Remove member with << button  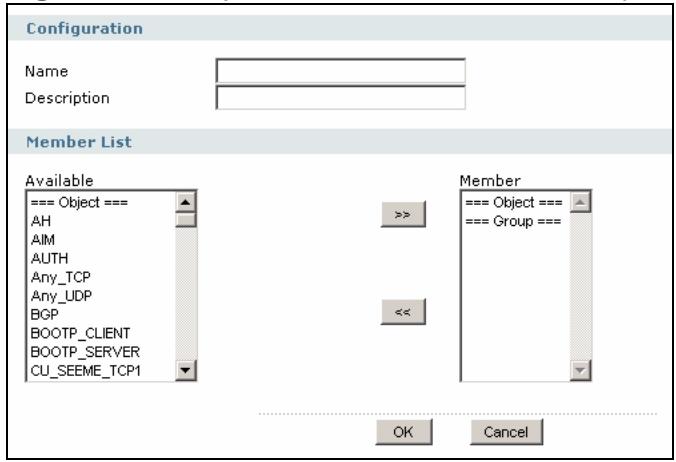(x=403, y=312)
